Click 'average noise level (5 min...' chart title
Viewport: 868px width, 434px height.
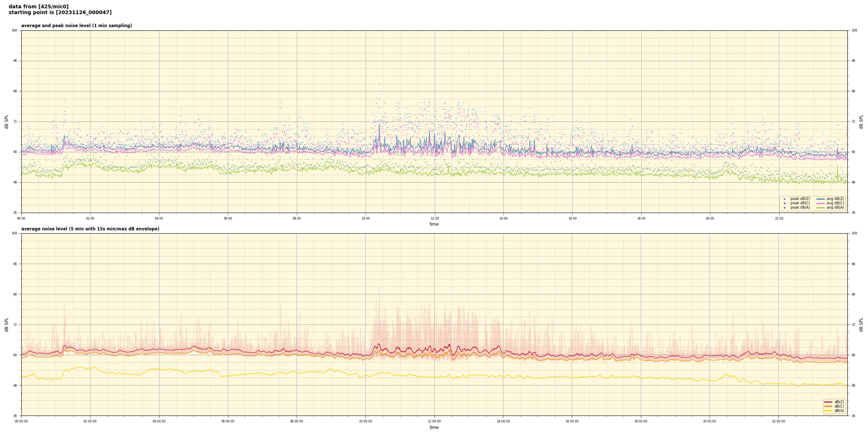click(90, 229)
